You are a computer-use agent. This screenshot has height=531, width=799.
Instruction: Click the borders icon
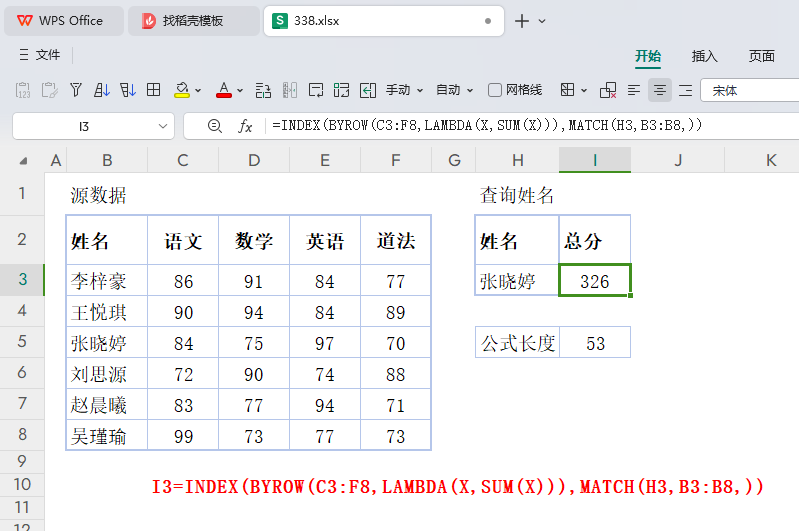tap(567, 90)
